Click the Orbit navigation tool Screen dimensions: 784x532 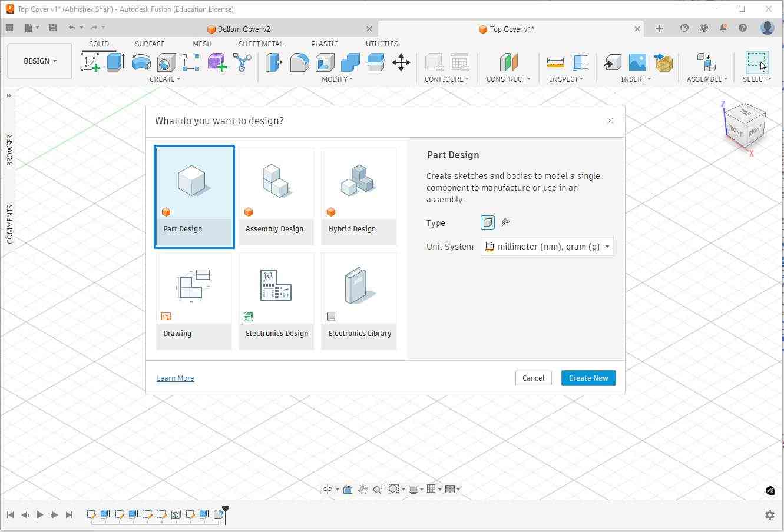328,489
